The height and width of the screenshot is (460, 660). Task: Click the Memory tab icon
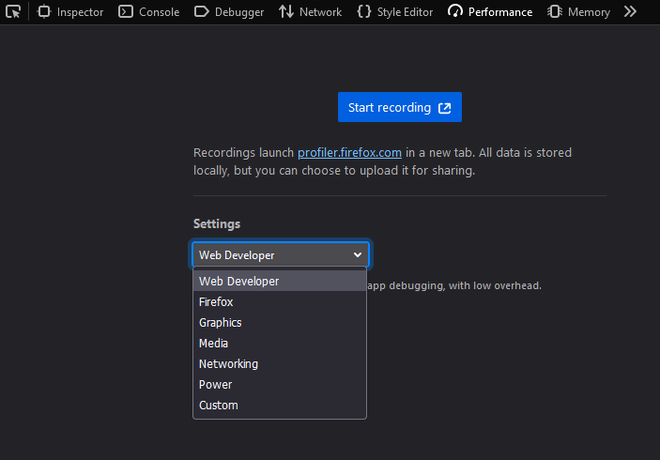point(554,12)
